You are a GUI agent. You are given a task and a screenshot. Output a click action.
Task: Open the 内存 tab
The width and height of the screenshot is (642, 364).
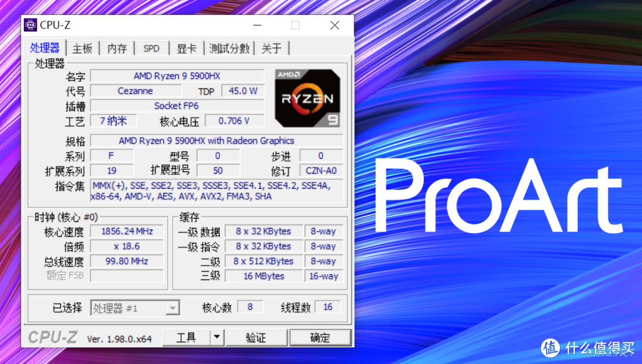(117, 49)
